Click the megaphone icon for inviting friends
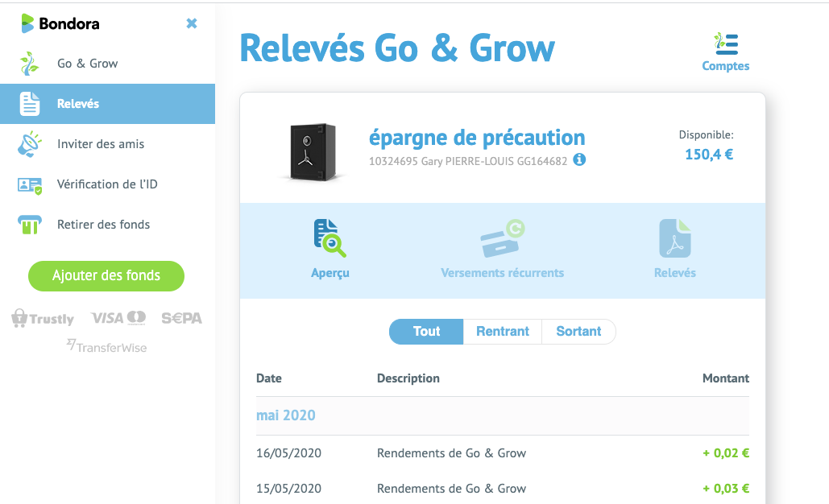 coord(29,143)
